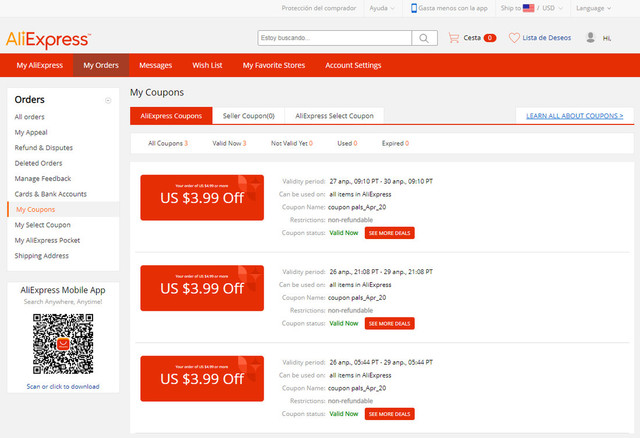The height and width of the screenshot is (438, 640).
Task: Open All orders in sidebar
Action: pyautogui.click(x=29, y=117)
